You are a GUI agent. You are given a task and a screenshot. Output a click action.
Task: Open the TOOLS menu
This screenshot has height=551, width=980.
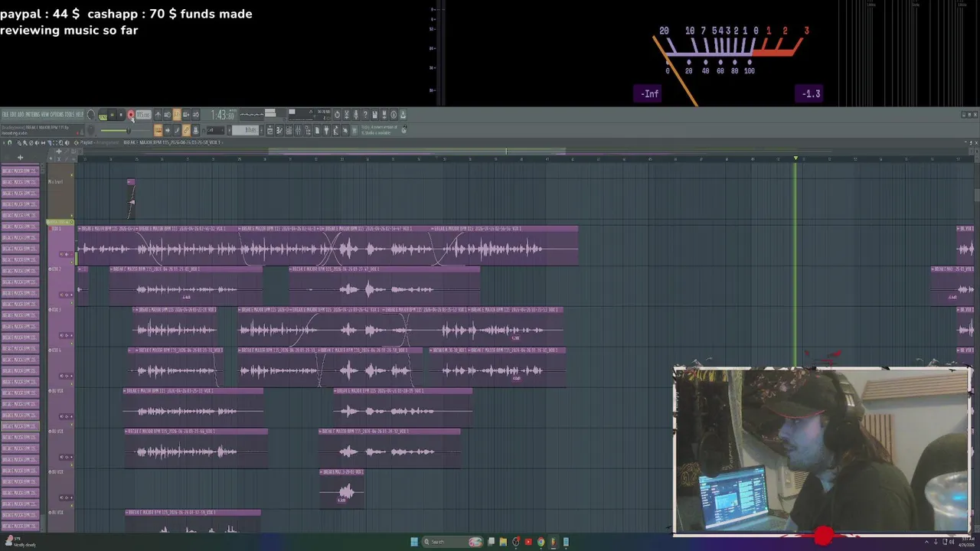pos(70,115)
